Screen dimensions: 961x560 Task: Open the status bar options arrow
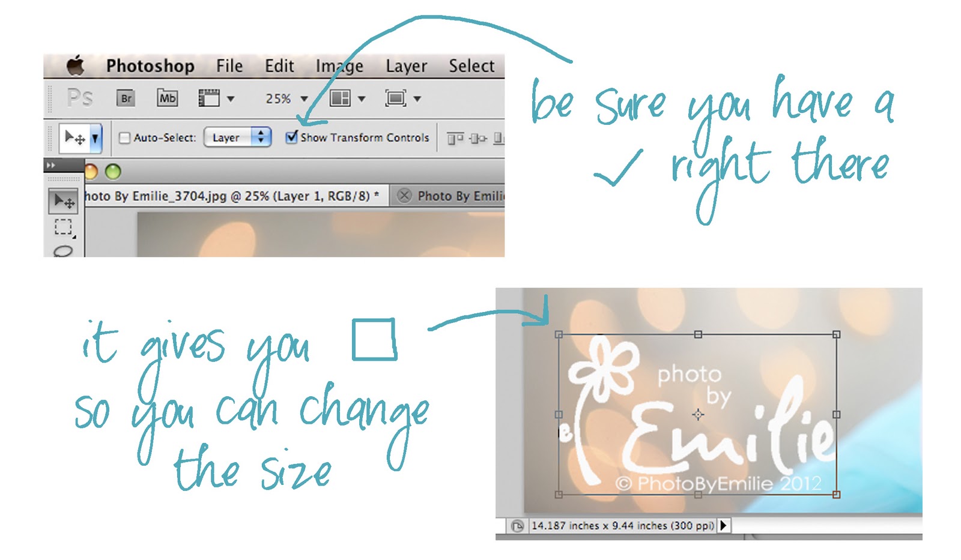pyautogui.click(x=724, y=526)
